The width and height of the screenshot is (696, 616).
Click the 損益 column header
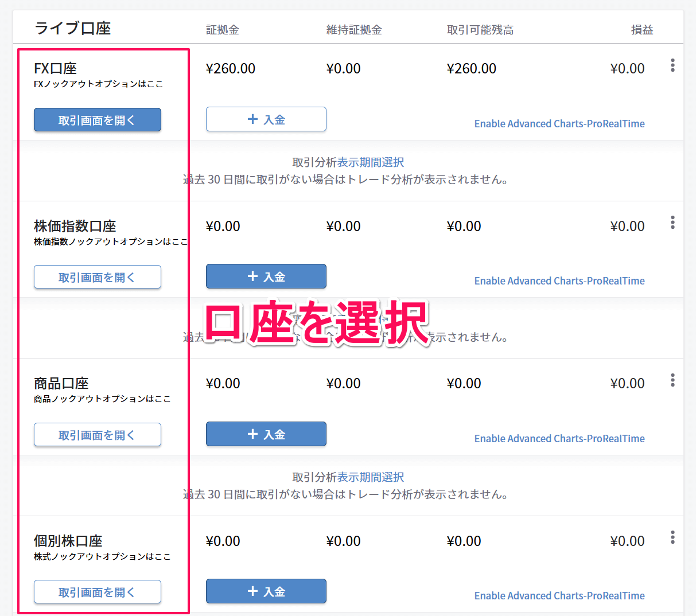click(642, 30)
